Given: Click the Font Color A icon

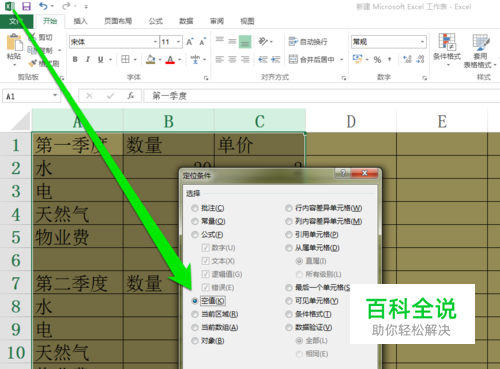Looking at the screenshot, I should point(170,60).
